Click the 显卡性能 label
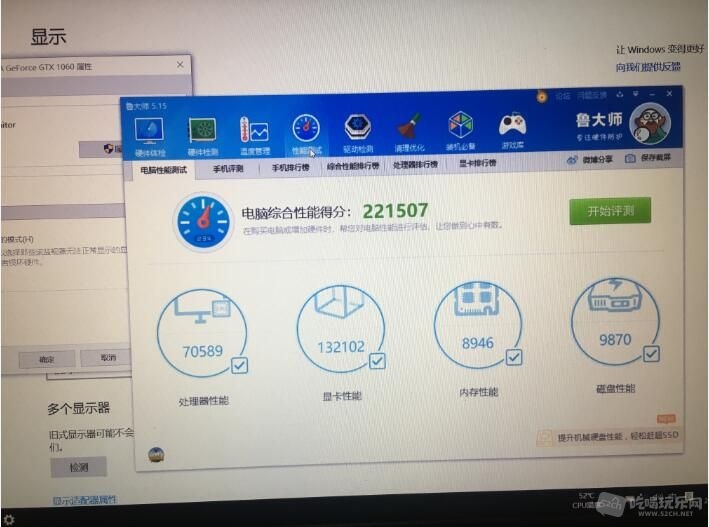Viewport: 709px width, 527px height. pyautogui.click(x=342, y=397)
